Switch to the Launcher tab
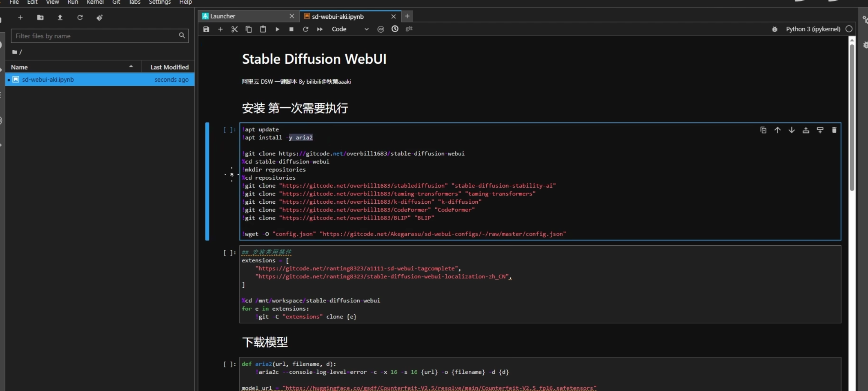This screenshot has height=391, width=868. (248, 16)
